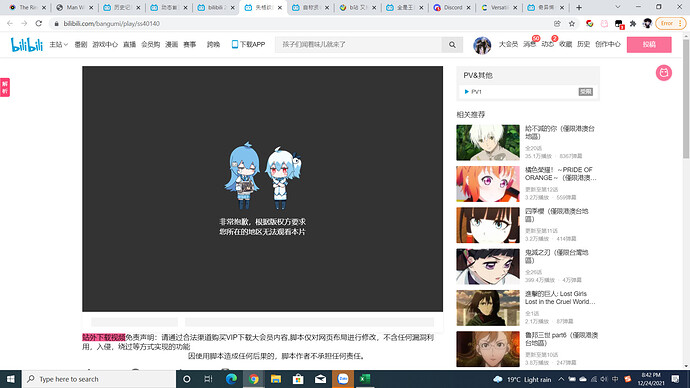Open Microsoft Edge in the taskbar
Screen dimensions: 690x388
point(231,379)
